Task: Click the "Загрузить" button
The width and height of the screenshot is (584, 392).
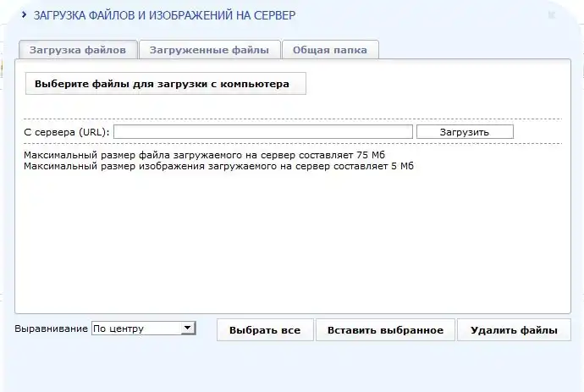Action: click(464, 132)
